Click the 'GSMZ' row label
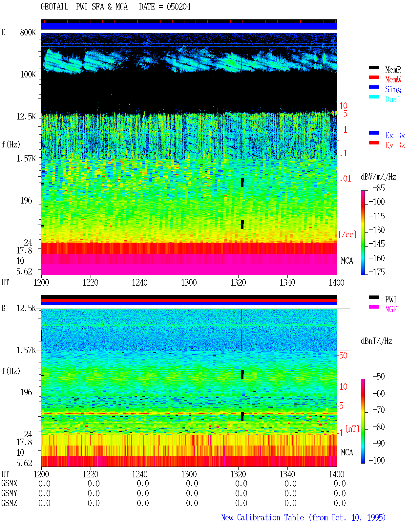This screenshot has width=420, height=523. tap(9, 503)
